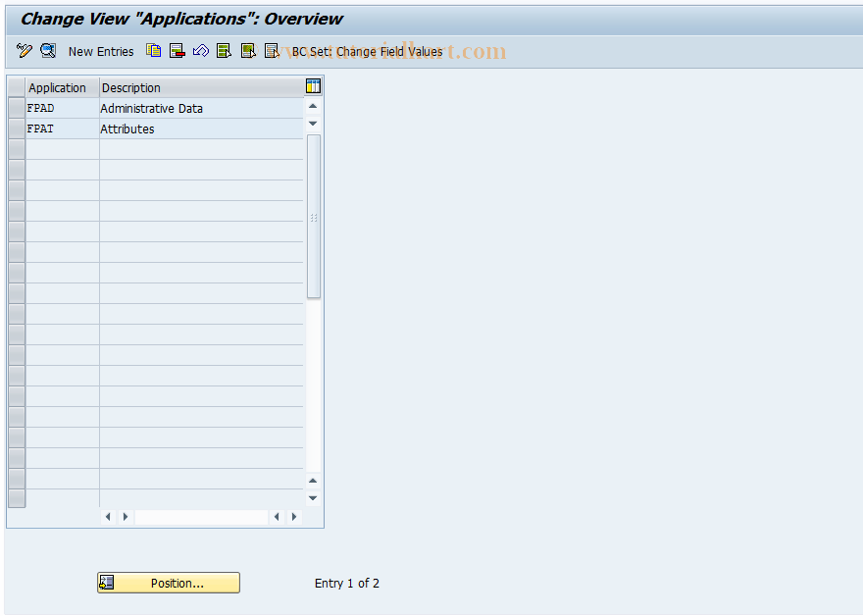Viewport: 863px width, 616px height.
Task: Click the Undo Change icon
Action: click(x=201, y=51)
